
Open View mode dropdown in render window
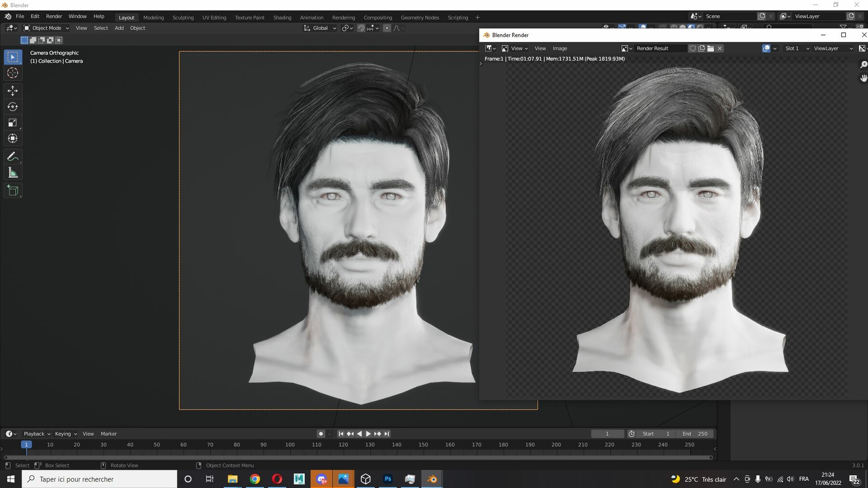515,48
